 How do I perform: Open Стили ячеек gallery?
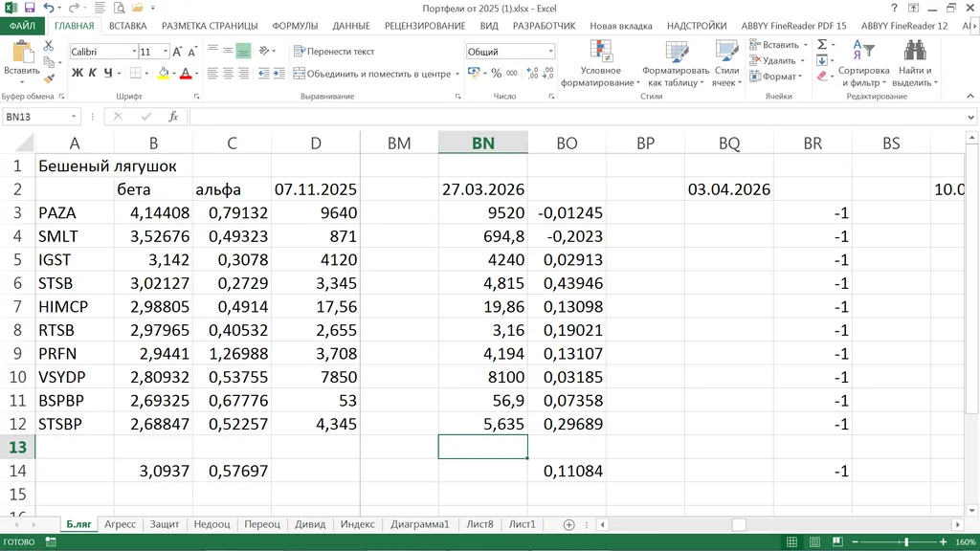(727, 64)
